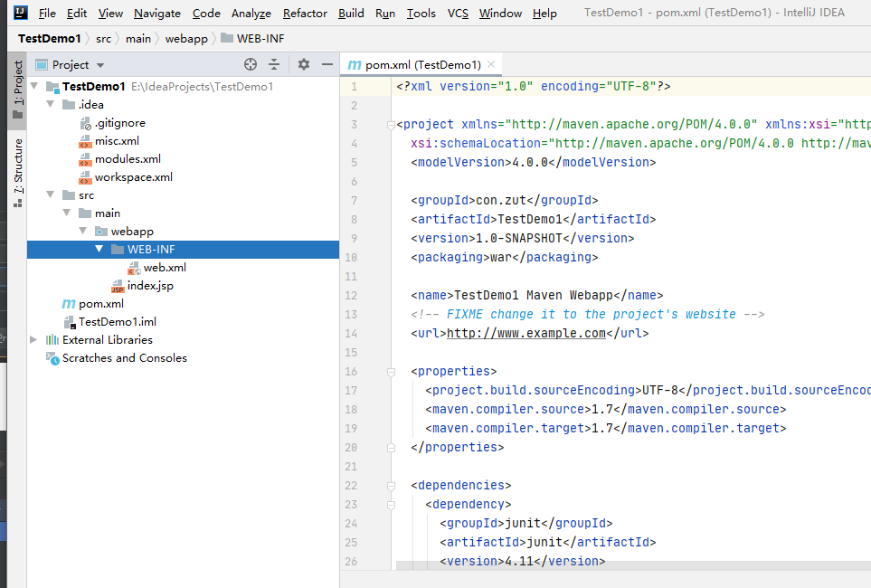Click the index.jsp JSP file icon
Image resolution: width=871 pixels, height=588 pixels.
118,286
